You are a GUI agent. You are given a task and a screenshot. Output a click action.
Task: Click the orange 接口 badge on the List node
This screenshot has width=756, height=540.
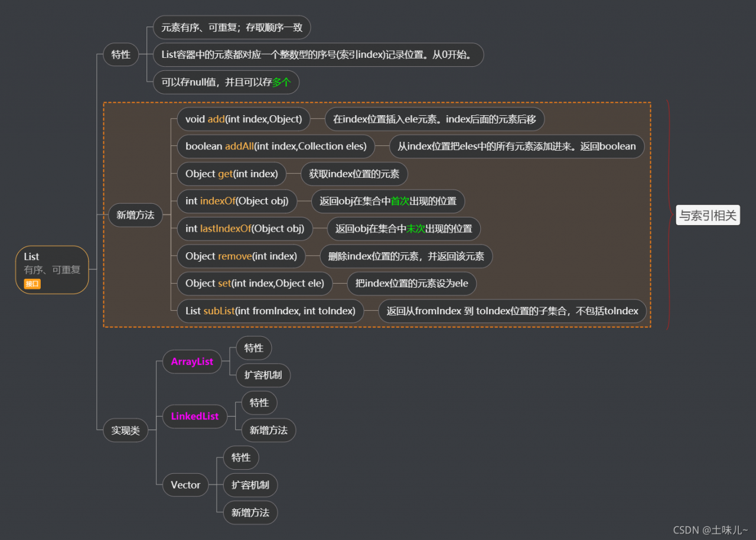[x=32, y=284]
